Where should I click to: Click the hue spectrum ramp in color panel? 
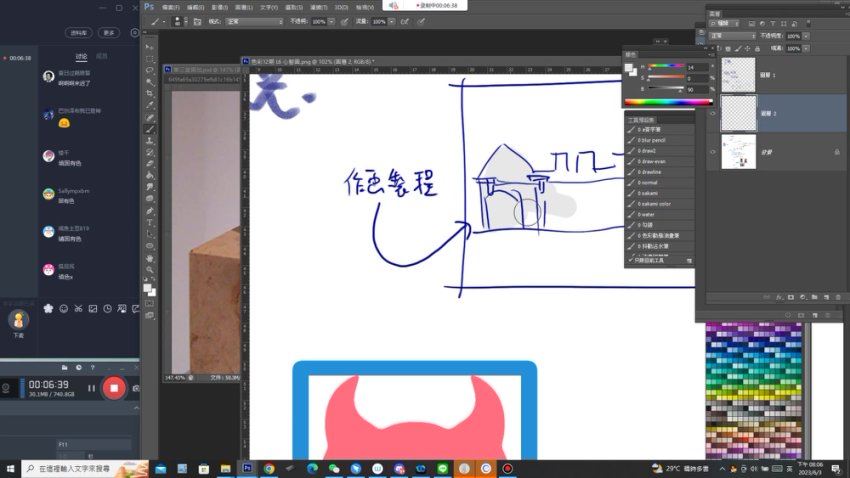667,102
